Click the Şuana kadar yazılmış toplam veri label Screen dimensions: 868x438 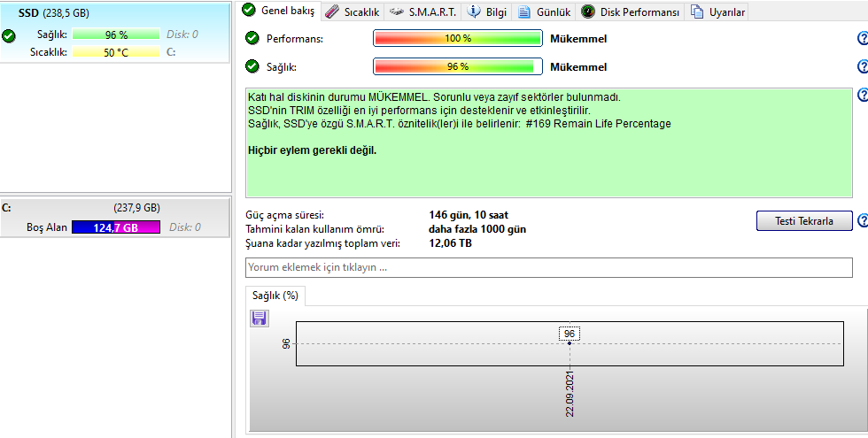322,243
